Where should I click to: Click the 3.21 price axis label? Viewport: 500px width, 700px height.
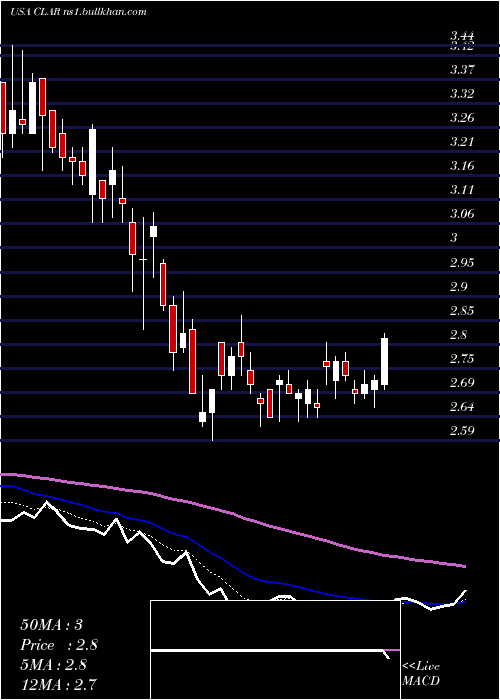[462, 142]
